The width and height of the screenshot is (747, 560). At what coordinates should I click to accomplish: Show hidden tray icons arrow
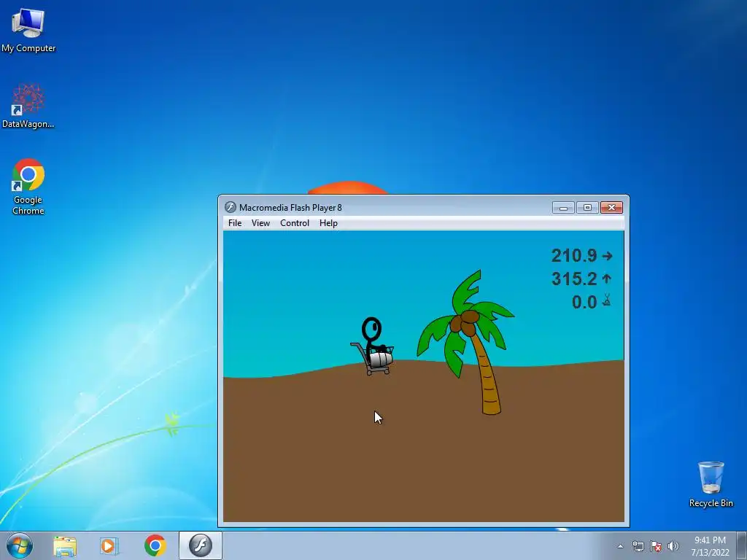pos(620,546)
